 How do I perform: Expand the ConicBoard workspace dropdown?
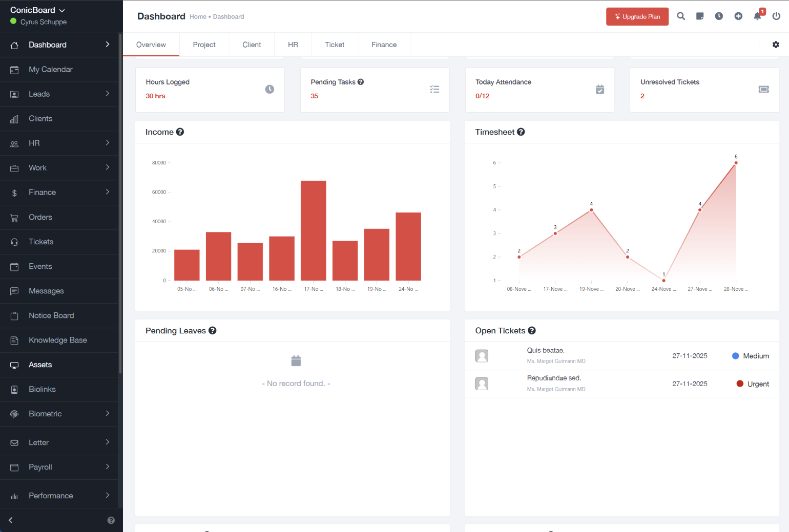coord(38,10)
